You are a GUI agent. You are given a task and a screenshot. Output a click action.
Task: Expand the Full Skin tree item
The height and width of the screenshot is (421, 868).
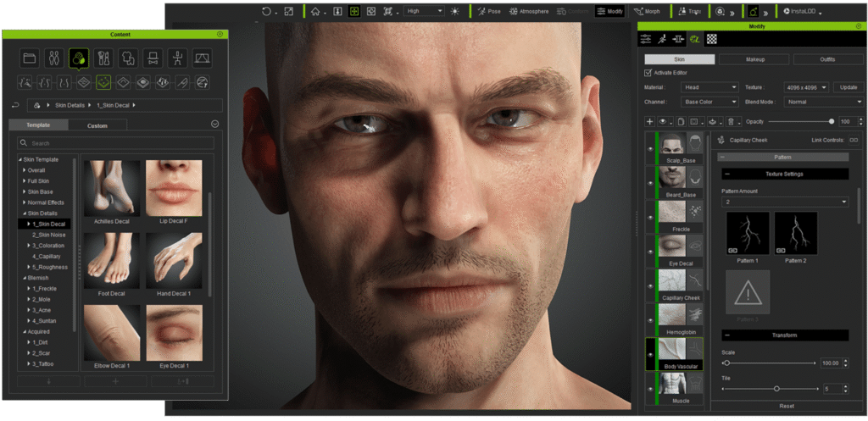(x=25, y=181)
